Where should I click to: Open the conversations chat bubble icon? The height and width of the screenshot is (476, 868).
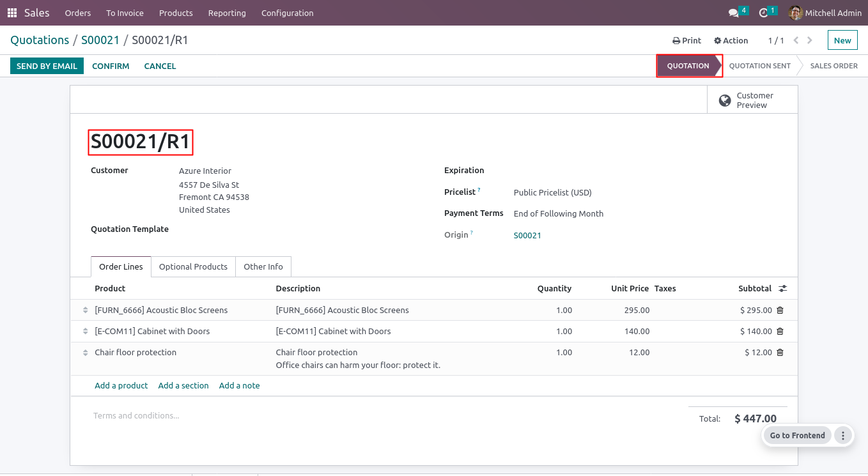click(x=733, y=13)
